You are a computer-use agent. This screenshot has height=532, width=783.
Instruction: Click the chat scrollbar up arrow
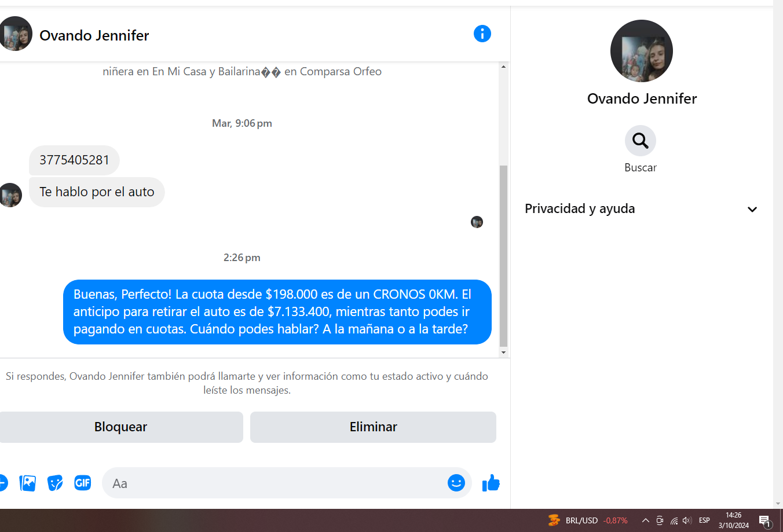point(503,67)
